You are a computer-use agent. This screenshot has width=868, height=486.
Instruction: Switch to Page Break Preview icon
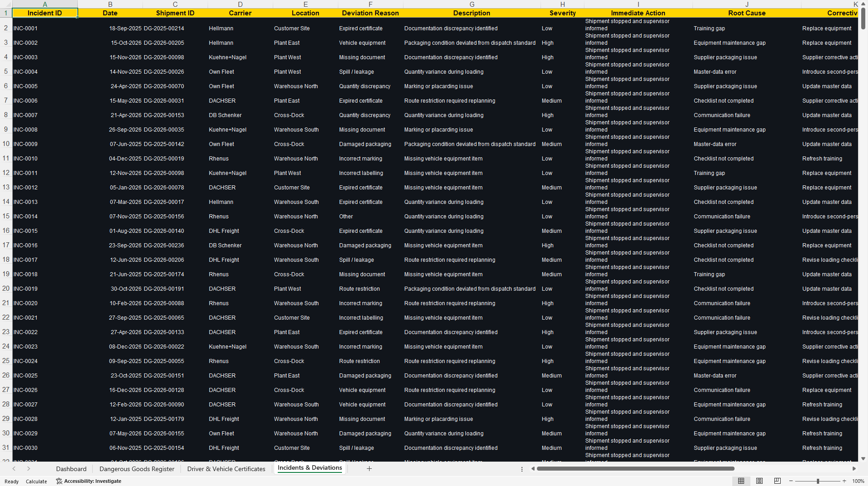point(778,481)
